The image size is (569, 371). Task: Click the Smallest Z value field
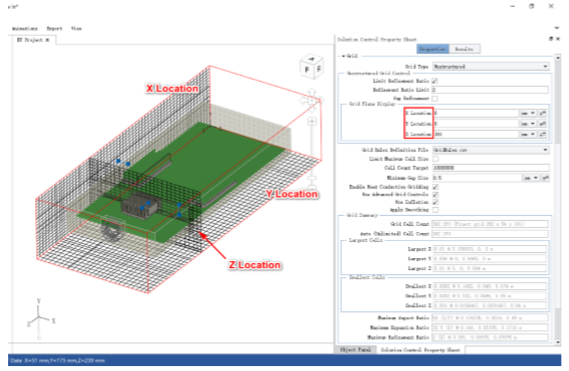coord(490,305)
